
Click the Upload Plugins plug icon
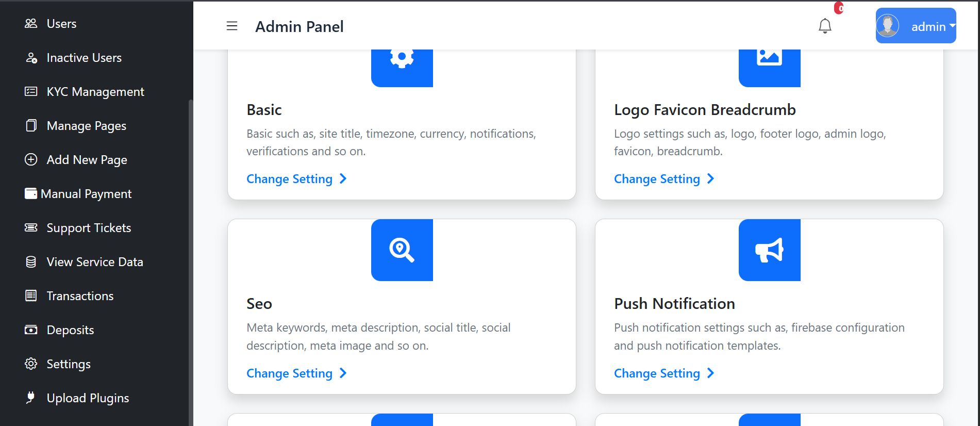[x=31, y=398]
